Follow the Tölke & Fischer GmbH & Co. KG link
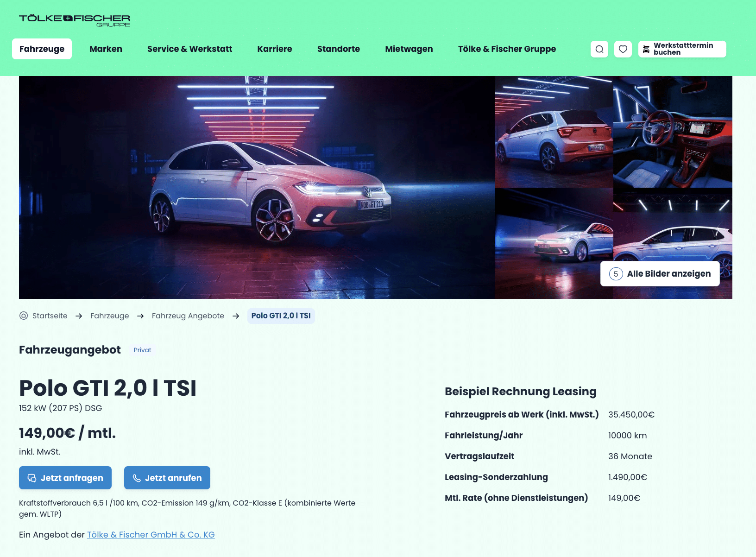The image size is (756, 557). [x=151, y=534]
